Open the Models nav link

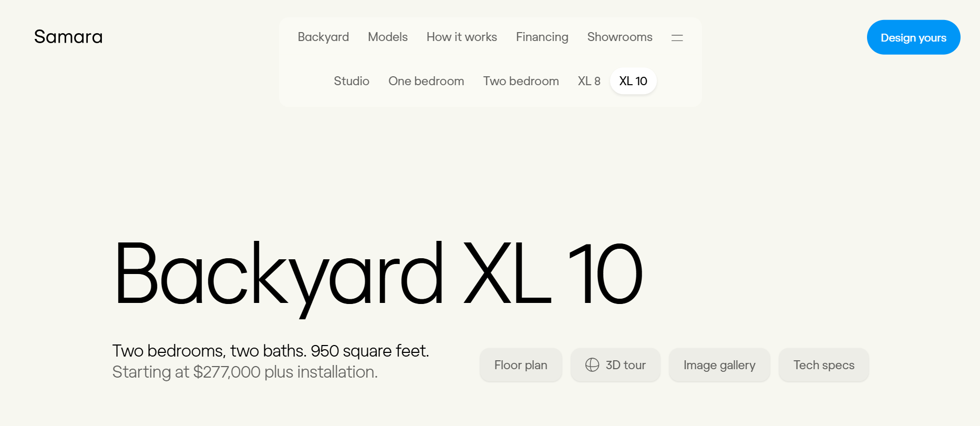[x=388, y=37]
